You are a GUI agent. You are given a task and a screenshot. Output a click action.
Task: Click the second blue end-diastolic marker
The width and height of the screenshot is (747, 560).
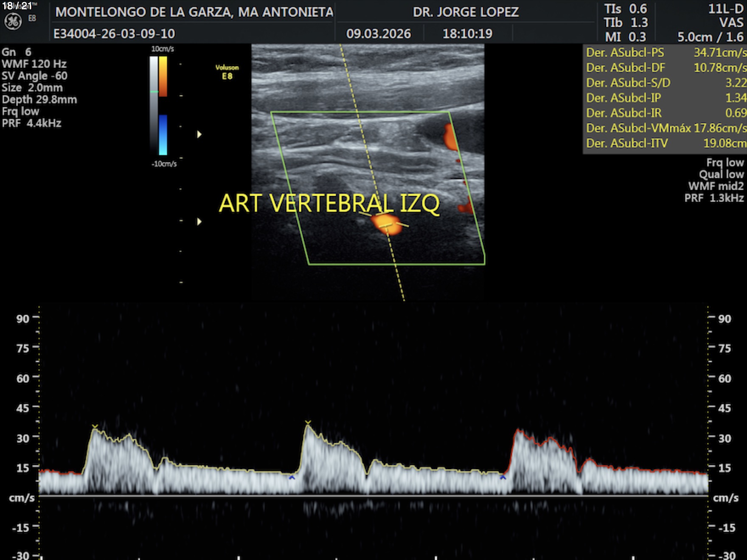(503, 478)
